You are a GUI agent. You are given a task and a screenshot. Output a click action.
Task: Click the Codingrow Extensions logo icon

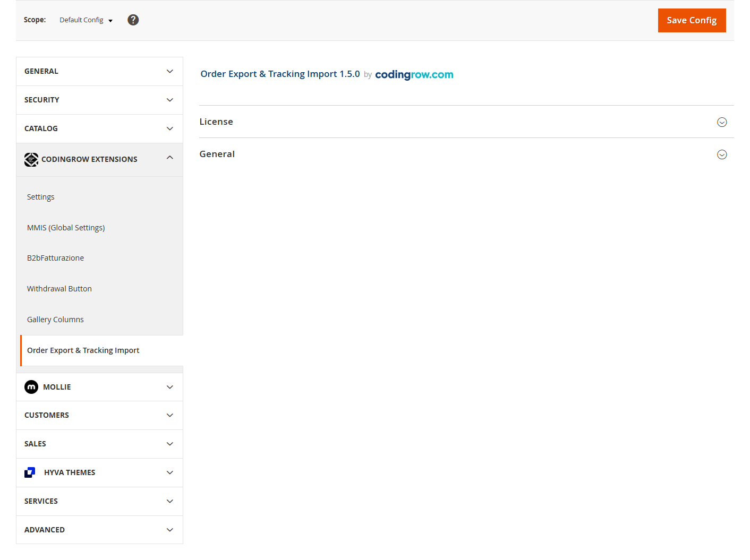pos(31,159)
